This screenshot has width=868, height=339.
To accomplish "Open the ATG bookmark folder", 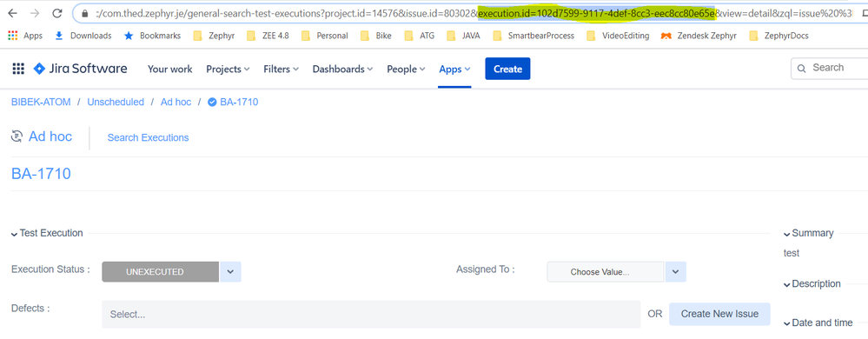I will click(420, 36).
